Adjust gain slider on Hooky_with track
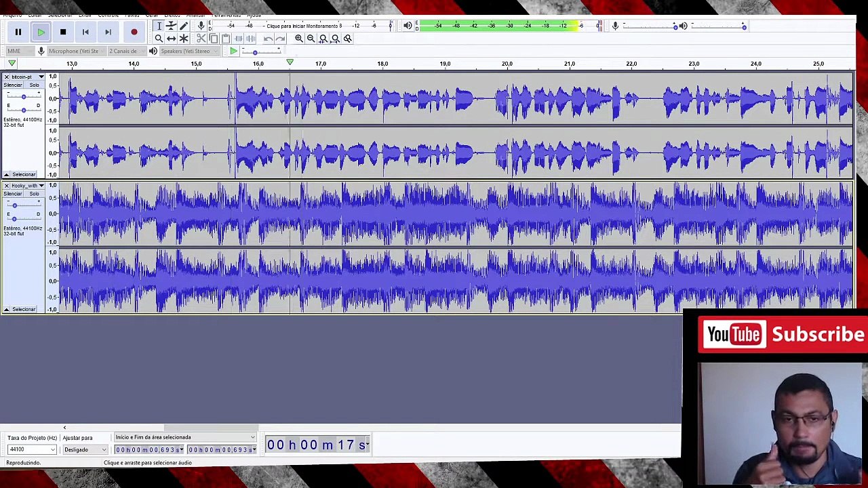This screenshot has width=868, height=488. (23, 205)
